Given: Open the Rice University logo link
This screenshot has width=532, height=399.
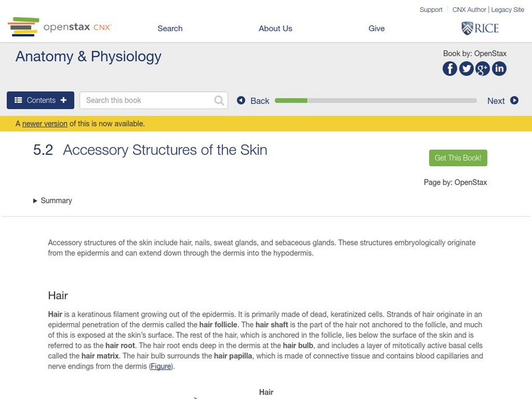Looking at the screenshot, I should point(479,28).
